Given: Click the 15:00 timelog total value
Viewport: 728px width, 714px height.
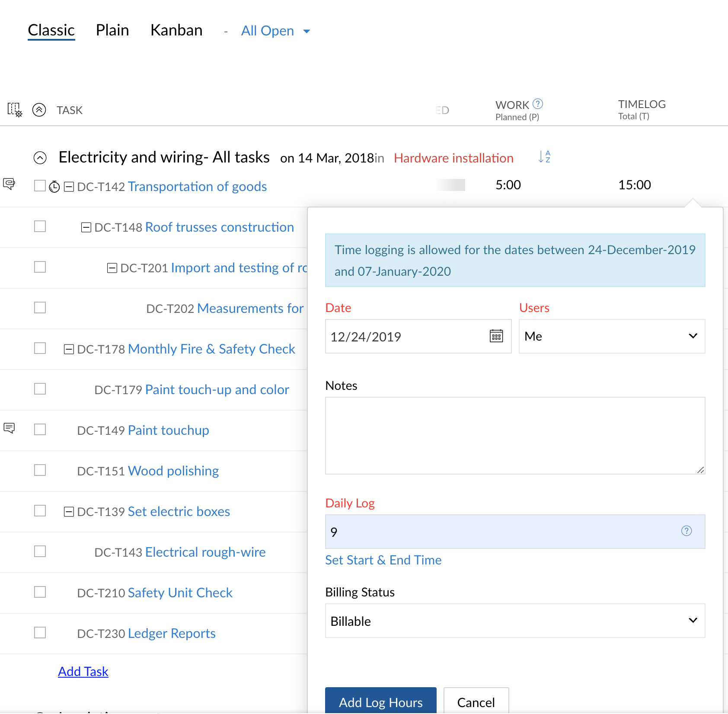Looking at the screenshot, I should pyautogui.click(x=634, y=185).
